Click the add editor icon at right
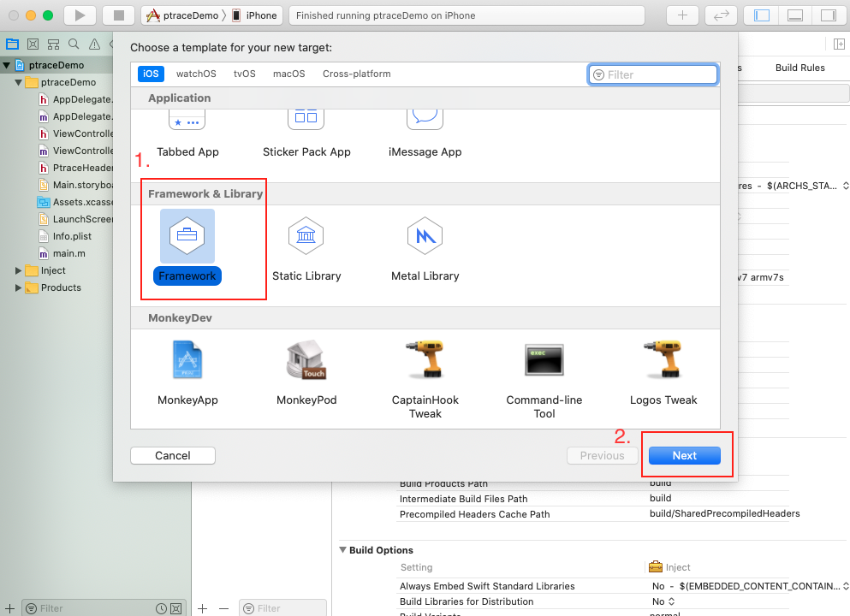Image resolution: width=850 pixels, height=616 pixels. 839,44
